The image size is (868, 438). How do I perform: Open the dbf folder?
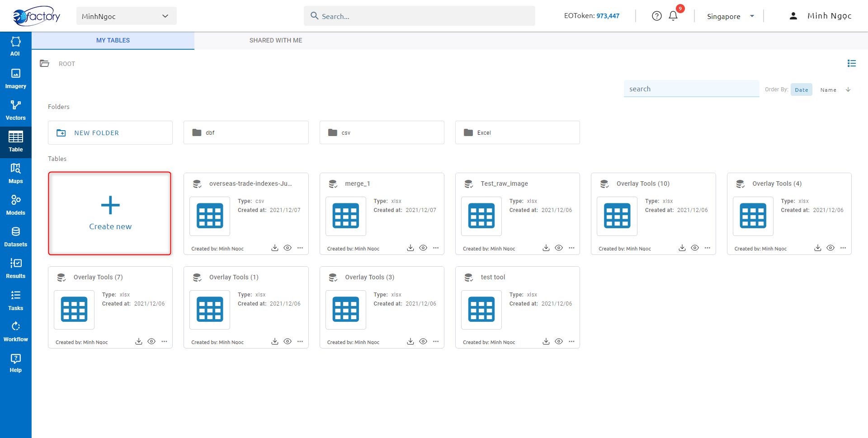tap(246, 132)
